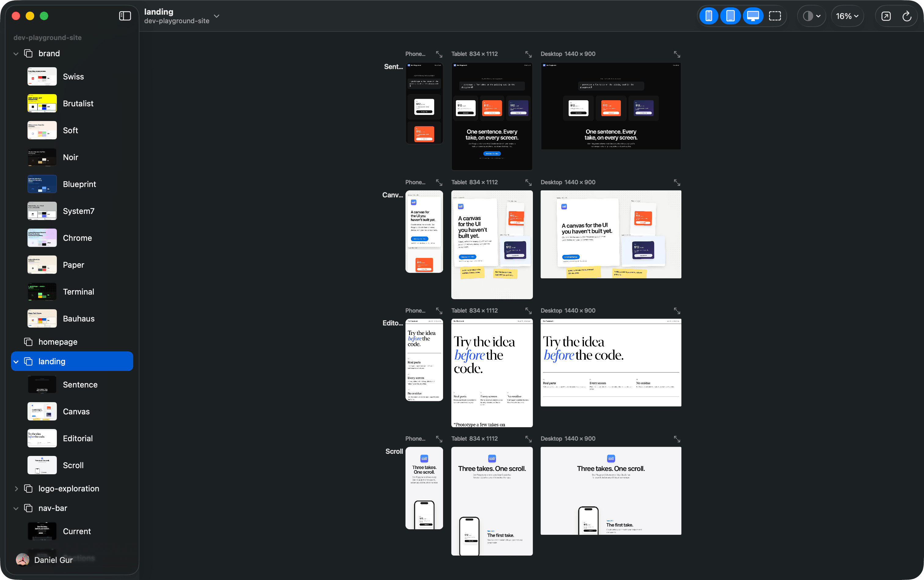The width and height of the screenshot is (924, 580).
Task: Click the dev-playground-site sidebar heading
Action: tap(48, 38)
